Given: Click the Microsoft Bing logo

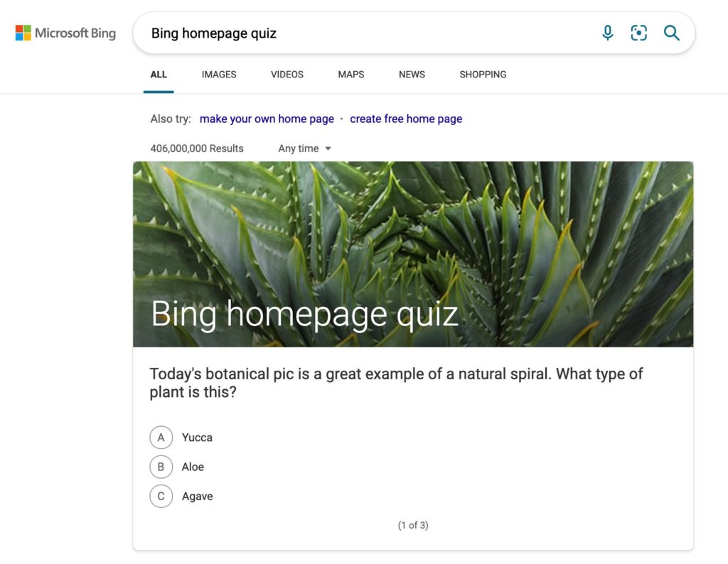Looking at the screenshot, I should click(65, 33).
